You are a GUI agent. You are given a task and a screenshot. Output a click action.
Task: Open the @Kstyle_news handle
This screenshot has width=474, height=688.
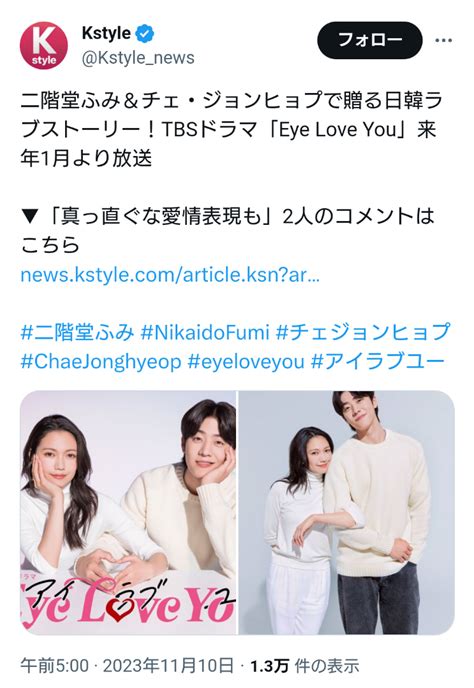[138, 58]
